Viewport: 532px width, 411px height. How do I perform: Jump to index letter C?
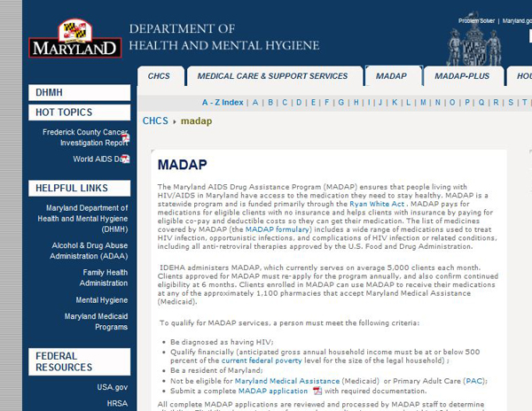click(285, 103)
